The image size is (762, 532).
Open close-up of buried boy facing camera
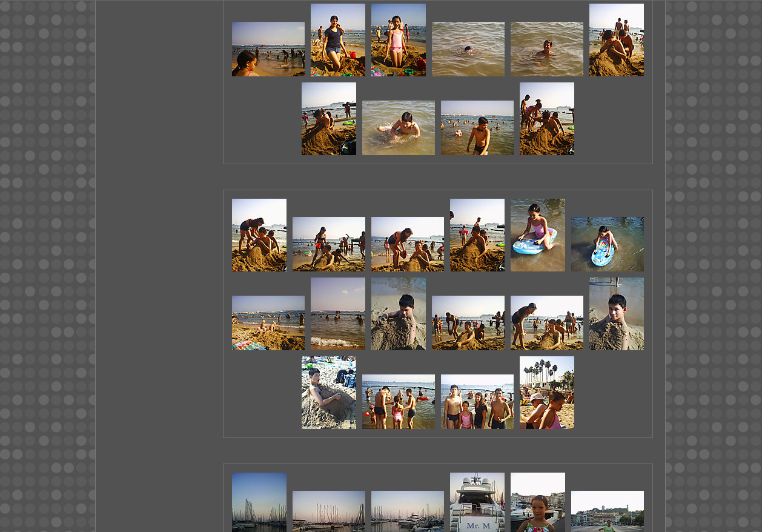coord(616,314)
